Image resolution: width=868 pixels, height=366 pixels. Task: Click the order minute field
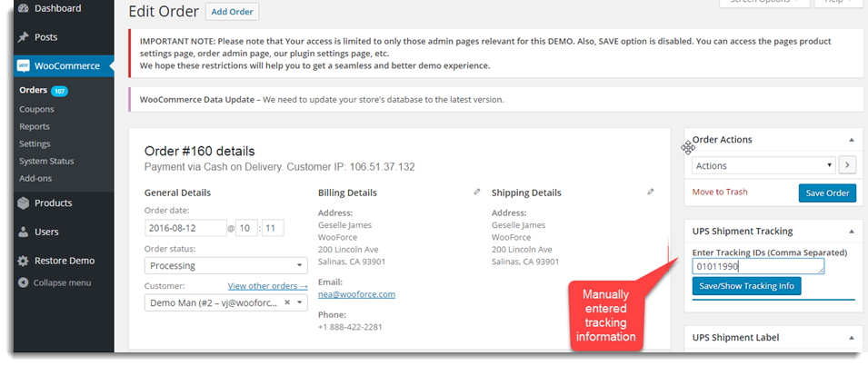pyautogui.click(x=273, y=228)
